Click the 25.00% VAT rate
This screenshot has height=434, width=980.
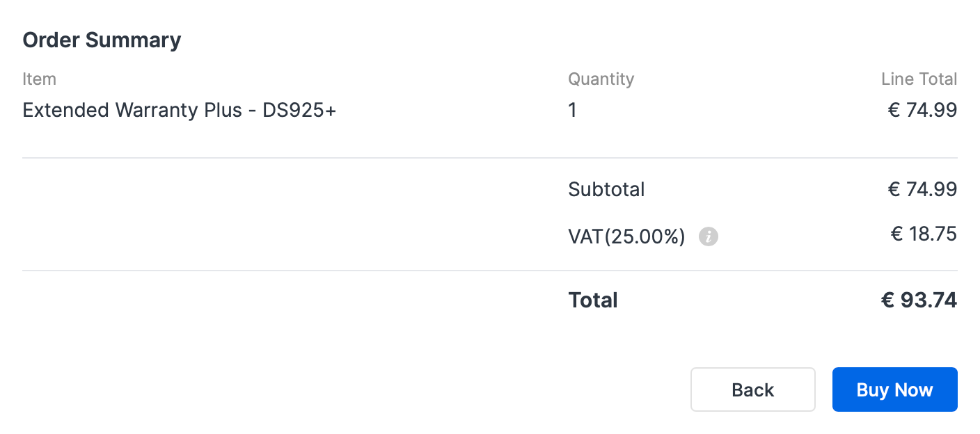(x=645, y=237)
